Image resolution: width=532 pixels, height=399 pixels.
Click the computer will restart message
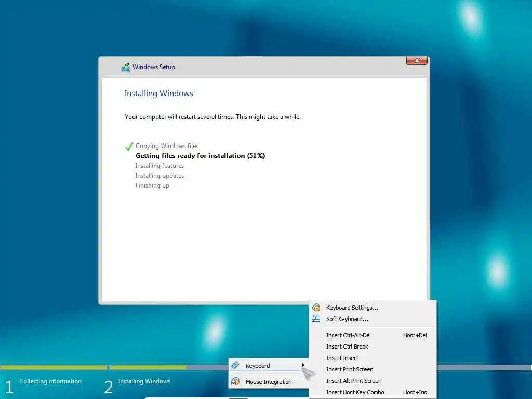click(212, 117)
